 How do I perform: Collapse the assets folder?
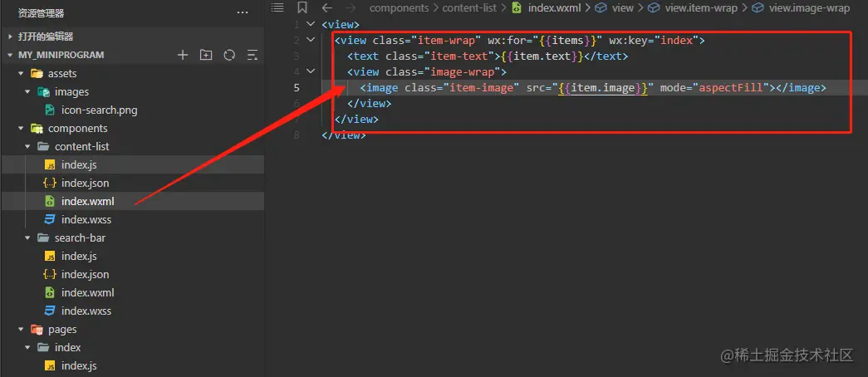click(x=21, y=73)
